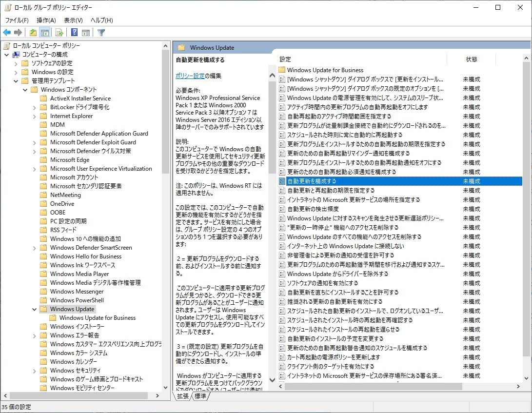Expand the Windows エラー報告 folder
Image resolution: width=532 pixels, height=413 pixels.
(x=34, y=335)
